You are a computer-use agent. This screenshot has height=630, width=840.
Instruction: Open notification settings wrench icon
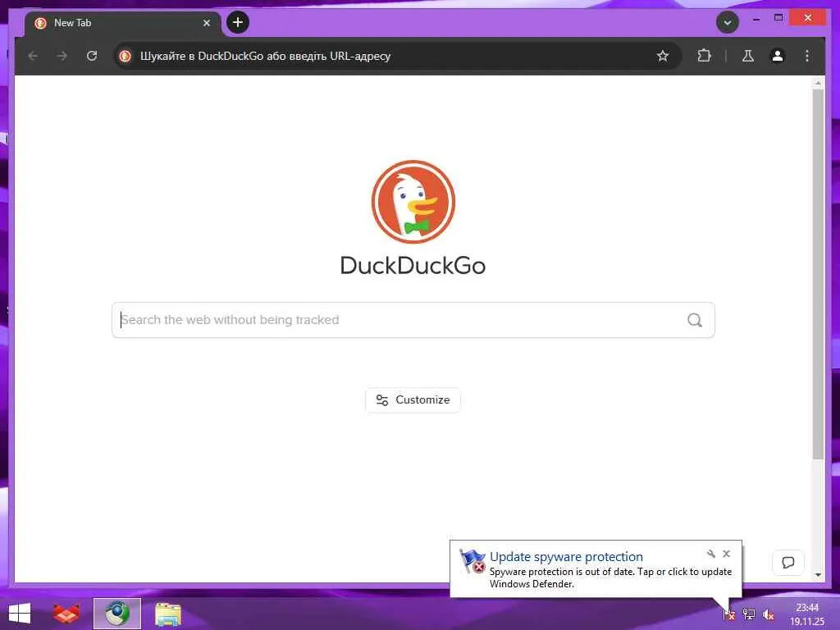pos(711,554)
